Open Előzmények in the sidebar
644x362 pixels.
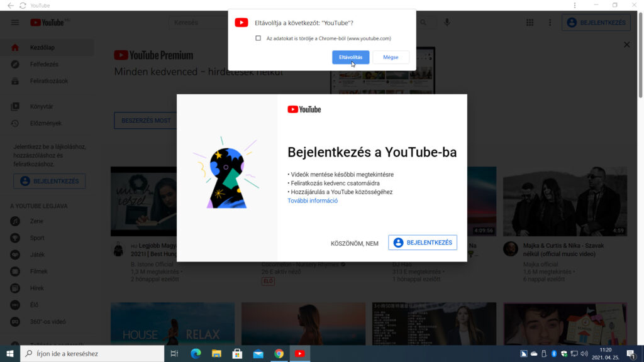click(47, 123)
